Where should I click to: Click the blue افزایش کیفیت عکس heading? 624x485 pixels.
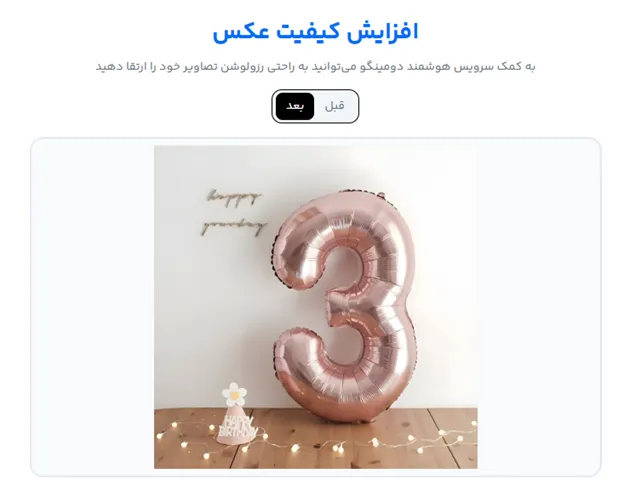point(316,32)
